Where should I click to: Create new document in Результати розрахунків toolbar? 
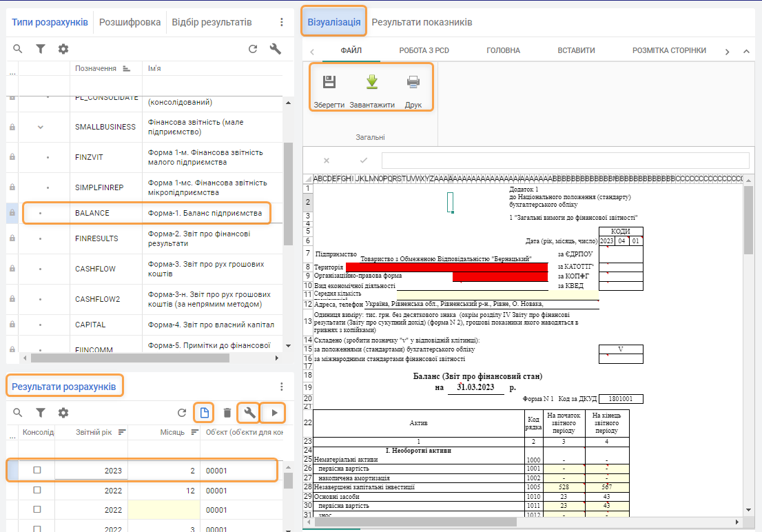coord(204,413)
